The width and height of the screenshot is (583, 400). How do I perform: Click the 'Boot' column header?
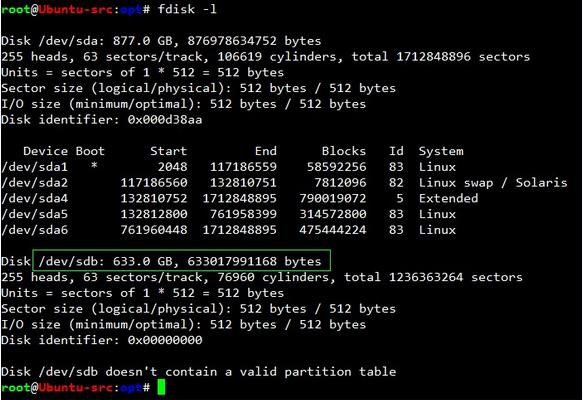point(90,151)
